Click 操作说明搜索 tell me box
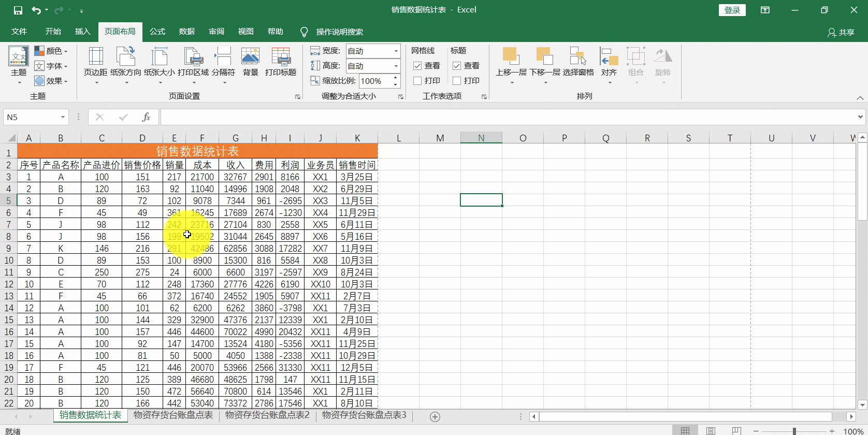 [x=339, y=32]
